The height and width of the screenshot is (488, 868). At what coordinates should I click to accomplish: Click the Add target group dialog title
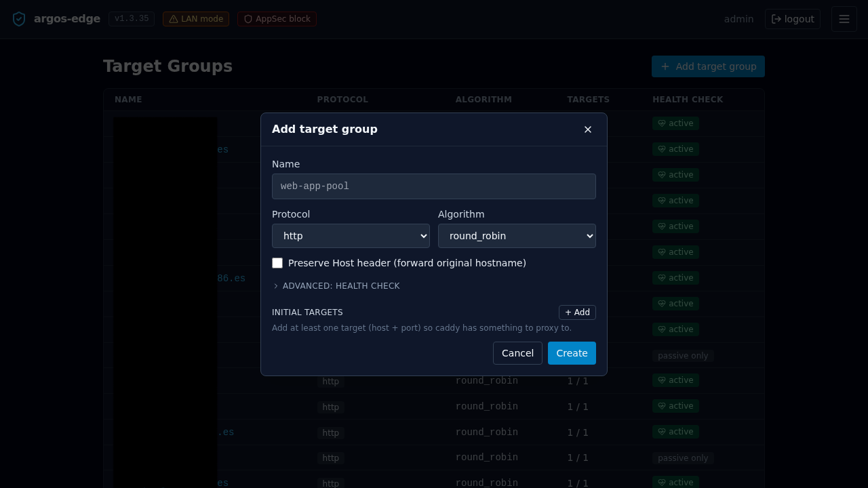[x=325, y=129]
